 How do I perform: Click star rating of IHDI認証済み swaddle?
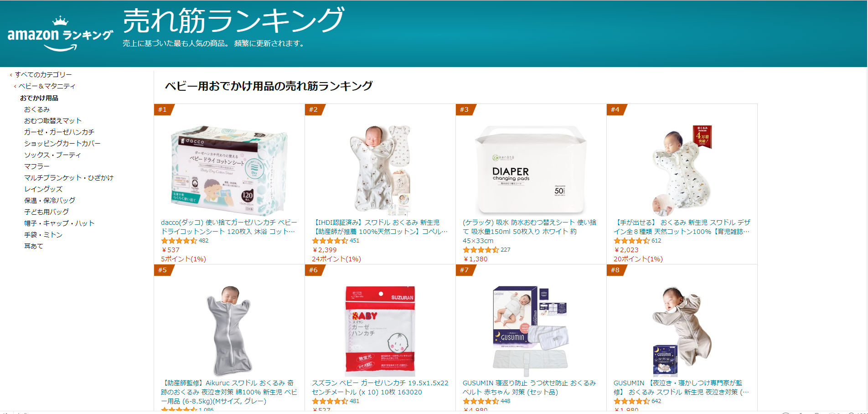click(330, 241)
